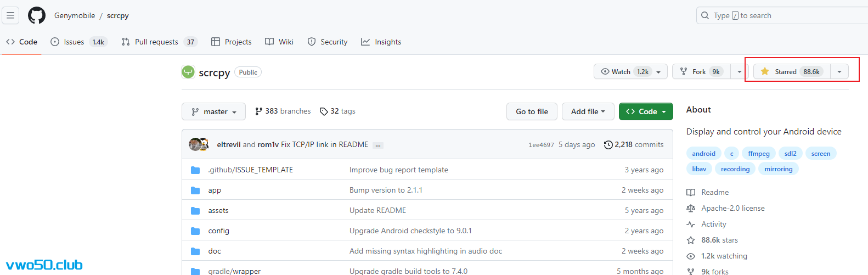Click the scrcpy repository avatar icon

tap(188, 72)
